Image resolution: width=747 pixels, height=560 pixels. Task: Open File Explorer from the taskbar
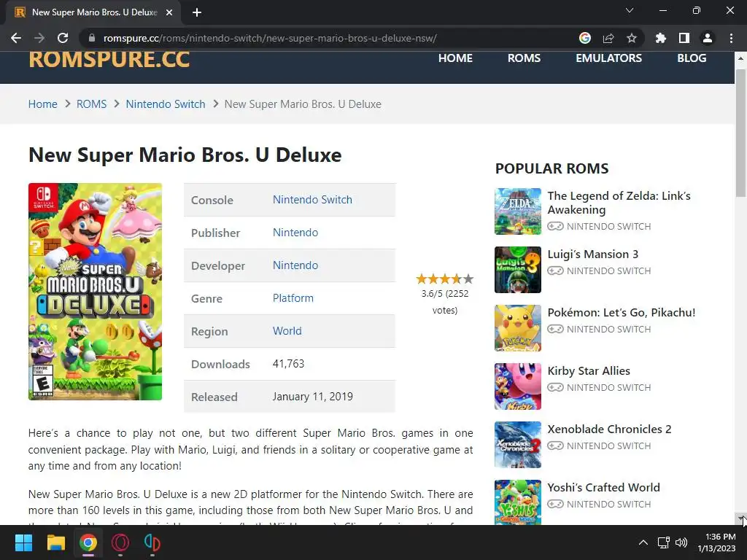[x=55, y=542]
